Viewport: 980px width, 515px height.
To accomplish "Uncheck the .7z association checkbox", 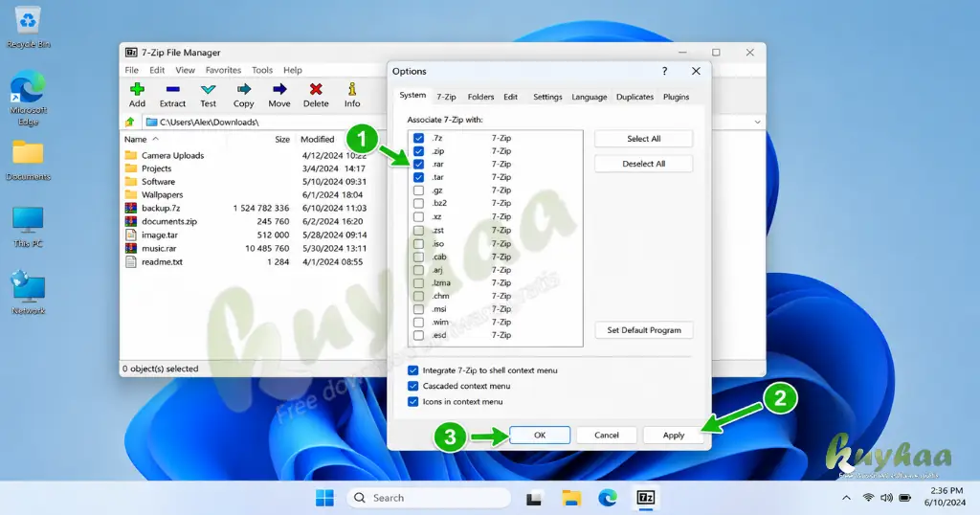I will coord(419,138).
